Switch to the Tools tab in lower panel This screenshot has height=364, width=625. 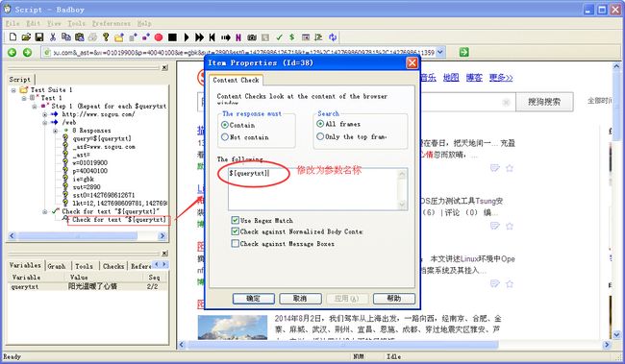point(84,266)
